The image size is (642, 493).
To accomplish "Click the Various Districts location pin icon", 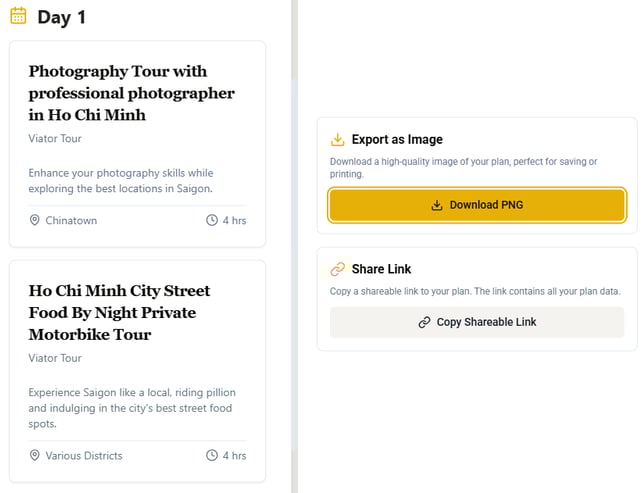I will [35, 455].
